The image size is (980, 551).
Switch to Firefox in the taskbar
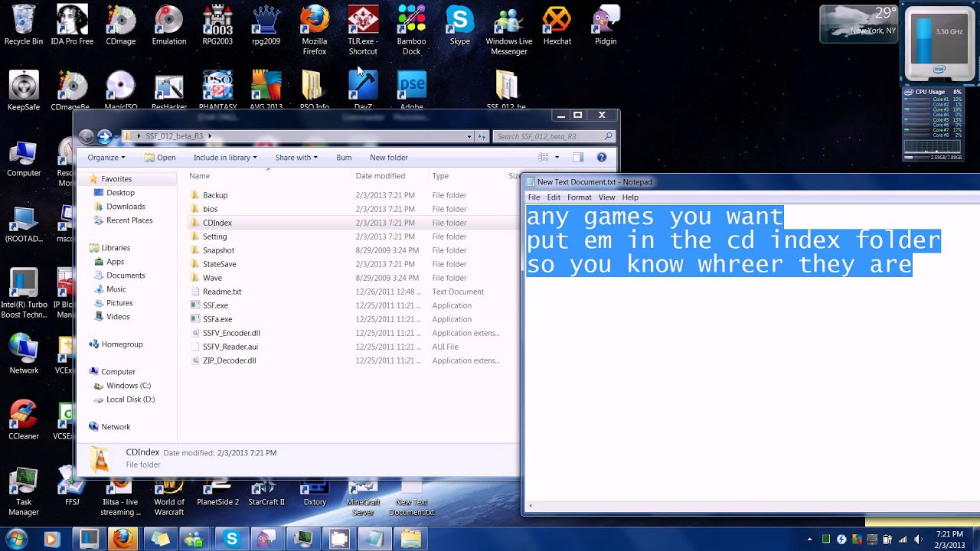[123, 539]
